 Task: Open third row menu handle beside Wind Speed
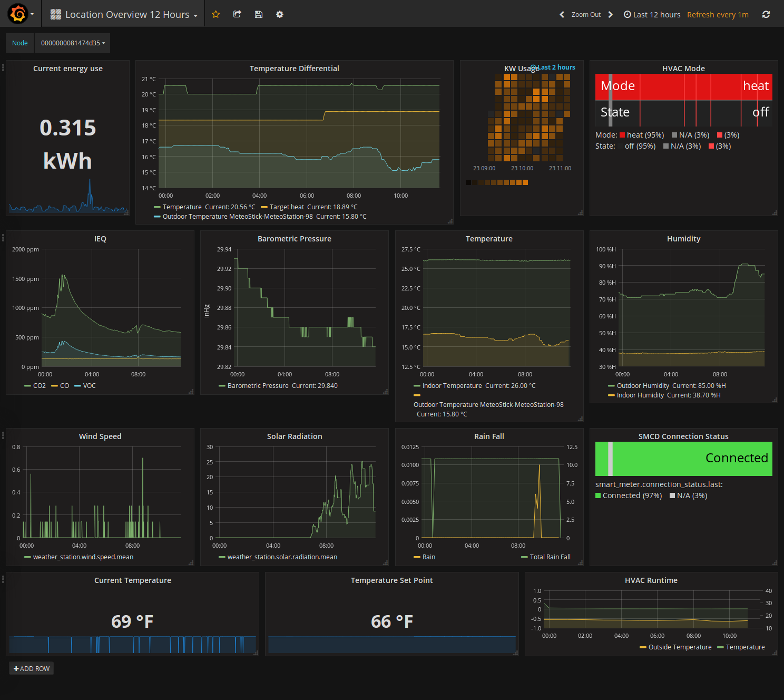(x=3, y=435)
